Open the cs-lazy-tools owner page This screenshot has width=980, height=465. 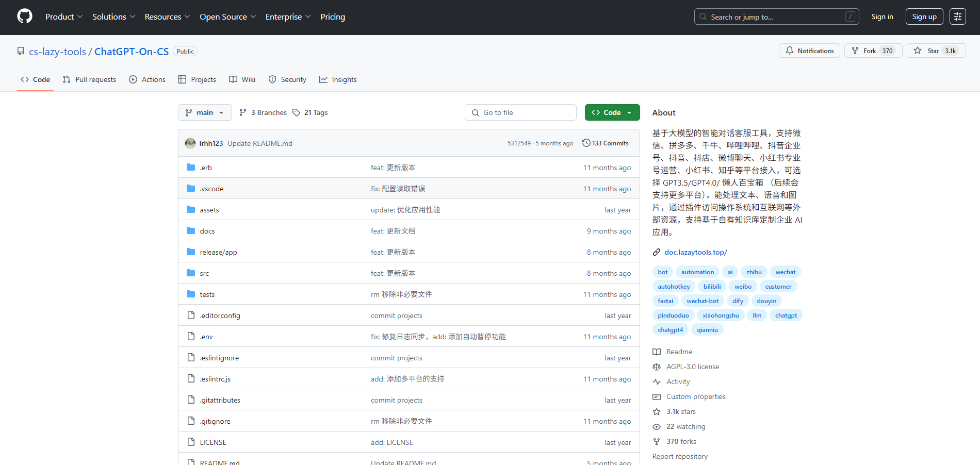(x=57, y=52)
